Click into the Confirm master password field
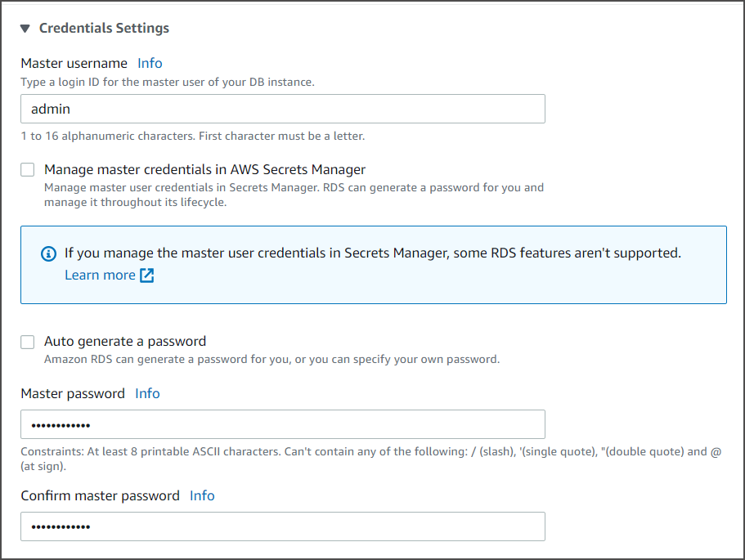745x560 pixels. 282,526
